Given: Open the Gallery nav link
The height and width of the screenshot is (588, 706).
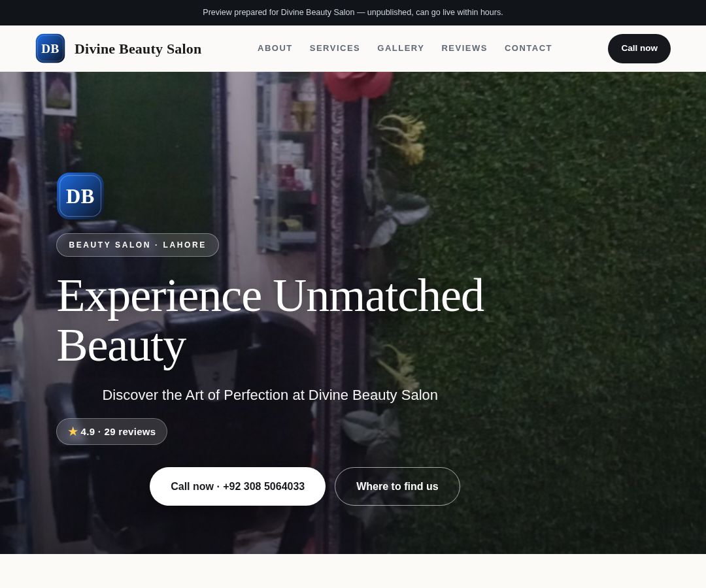Looking at the screenshot, I should [401, 48].
